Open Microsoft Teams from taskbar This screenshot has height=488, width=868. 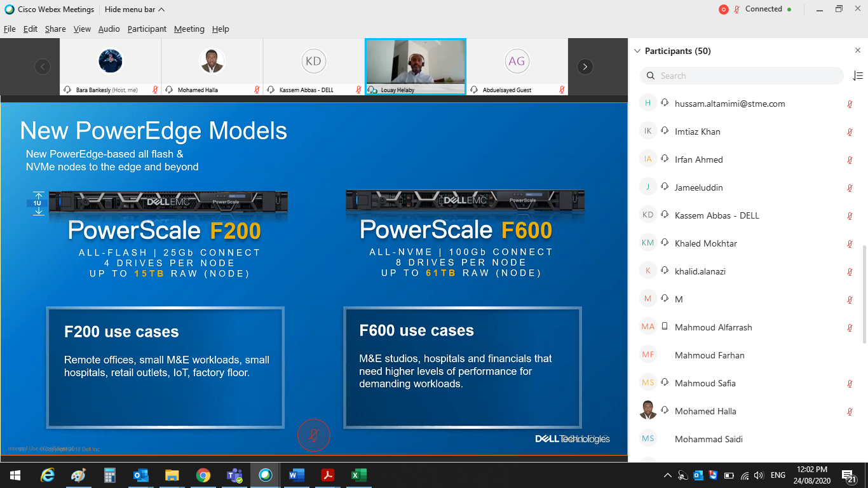click(x=234, y=475)
